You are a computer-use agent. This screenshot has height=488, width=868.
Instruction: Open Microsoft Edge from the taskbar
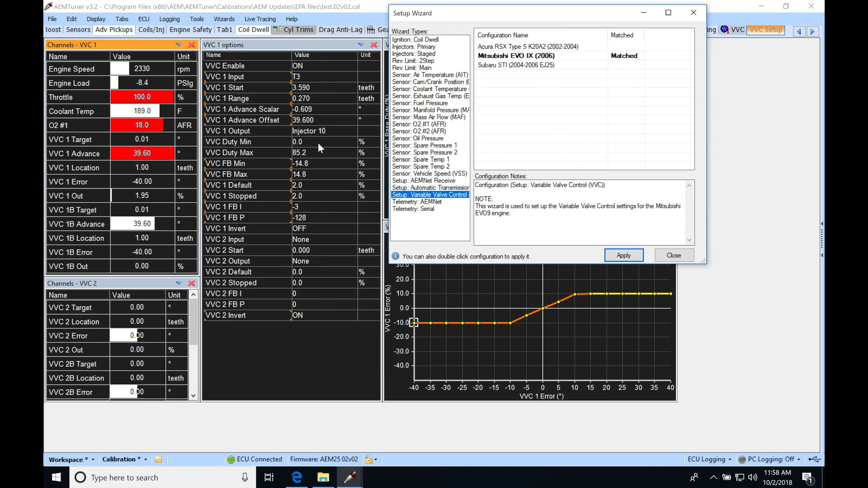click(x=297, y=477)
